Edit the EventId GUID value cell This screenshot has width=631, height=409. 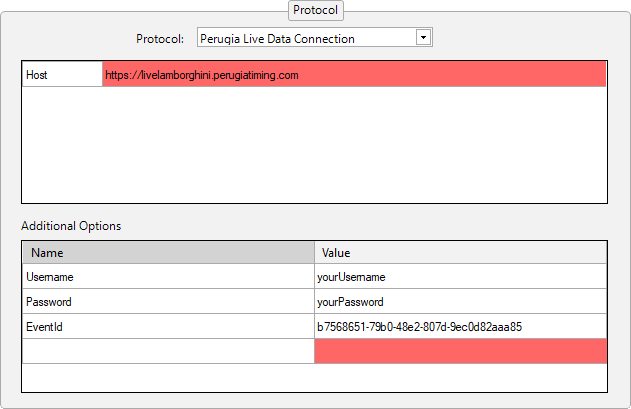tap(460, 327)
